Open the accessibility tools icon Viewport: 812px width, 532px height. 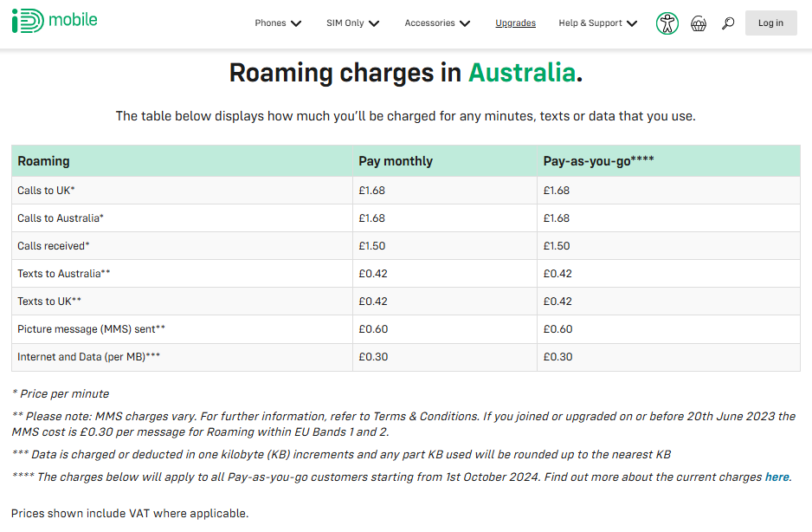[x=667, y=23]
